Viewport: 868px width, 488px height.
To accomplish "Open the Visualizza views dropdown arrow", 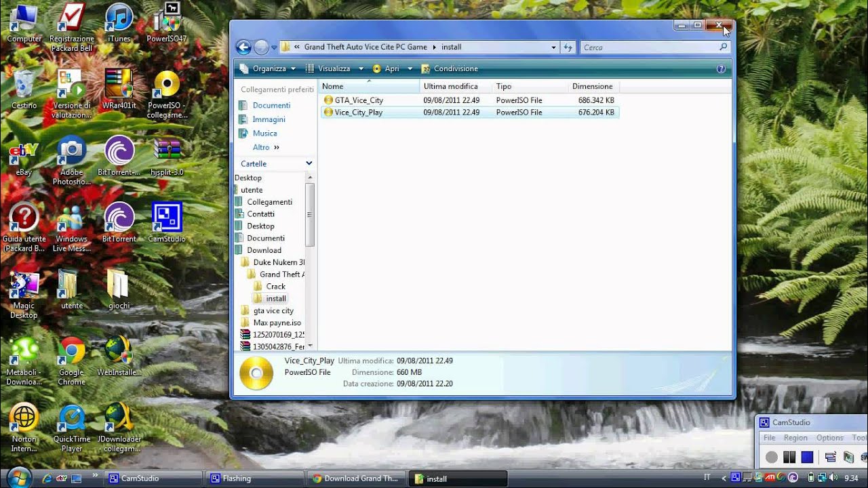I will (361, 68).
